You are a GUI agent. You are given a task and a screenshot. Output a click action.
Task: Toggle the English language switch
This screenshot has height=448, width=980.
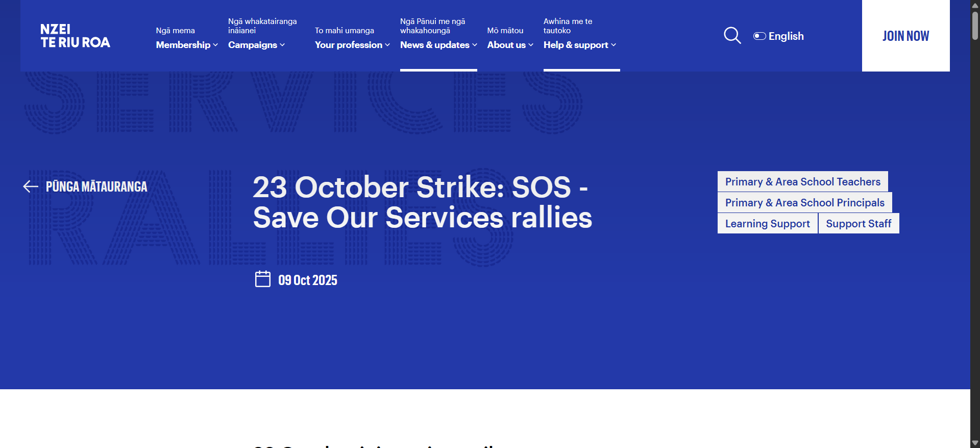coord(759,36)
